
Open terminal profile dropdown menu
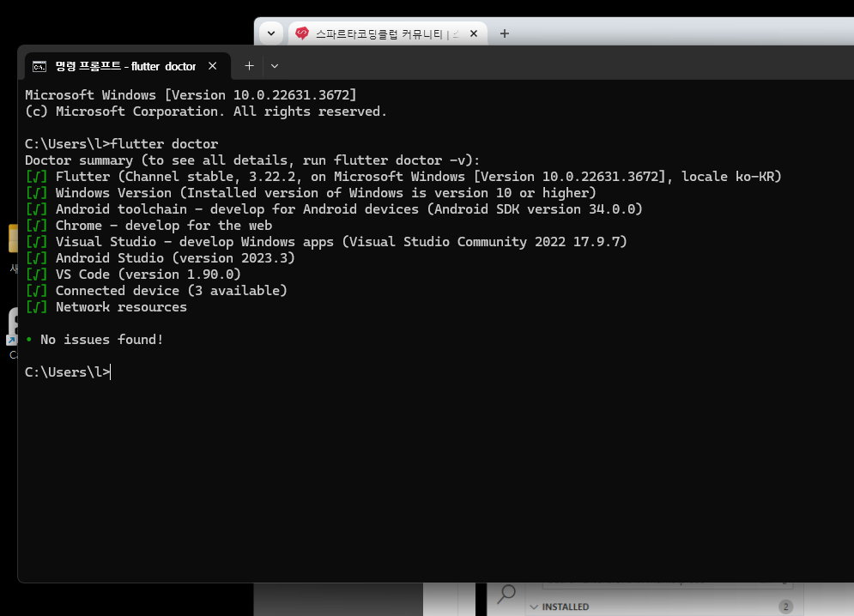click(275, 66)
